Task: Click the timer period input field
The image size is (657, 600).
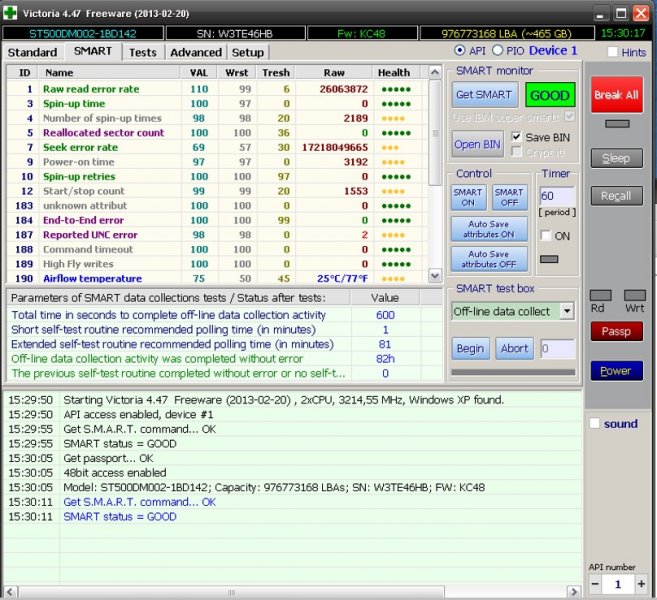Action: [556, 197]
